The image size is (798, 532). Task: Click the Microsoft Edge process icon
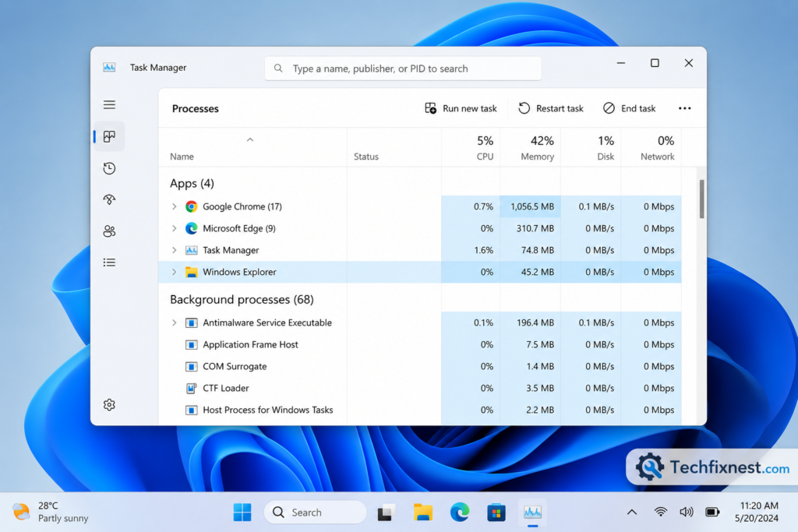(192, 228)
